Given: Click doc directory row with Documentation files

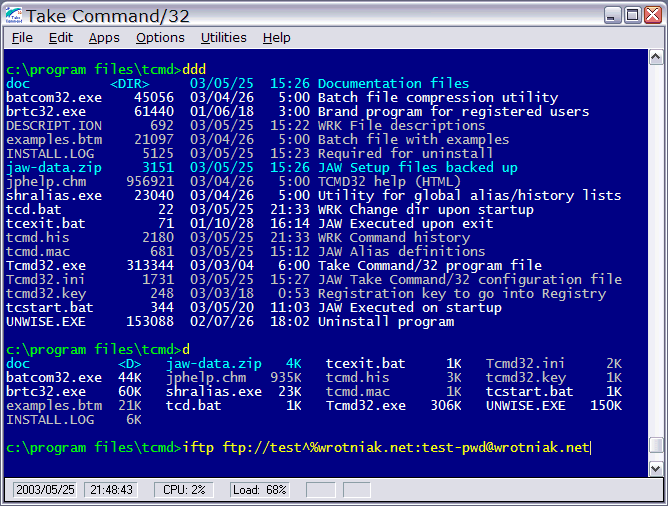Looking at the screenshot, I should [238, 83].
